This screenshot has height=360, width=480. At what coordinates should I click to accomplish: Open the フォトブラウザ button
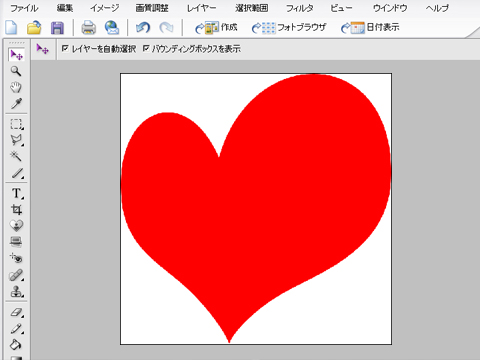pyautogui.click(x=289, y=28)
